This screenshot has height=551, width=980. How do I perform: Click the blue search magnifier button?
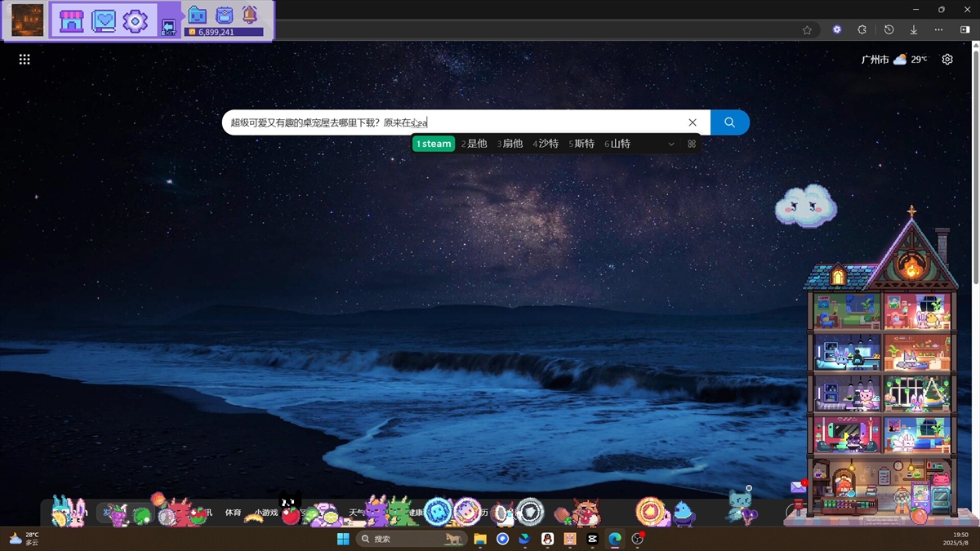coord(729,122)
